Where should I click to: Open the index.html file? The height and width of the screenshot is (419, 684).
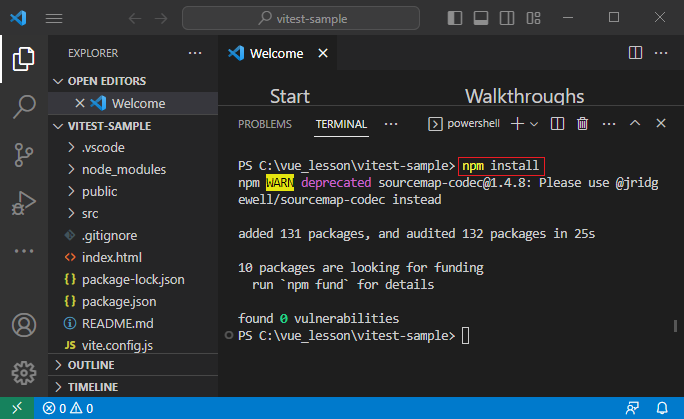click(x=133, y=257)
